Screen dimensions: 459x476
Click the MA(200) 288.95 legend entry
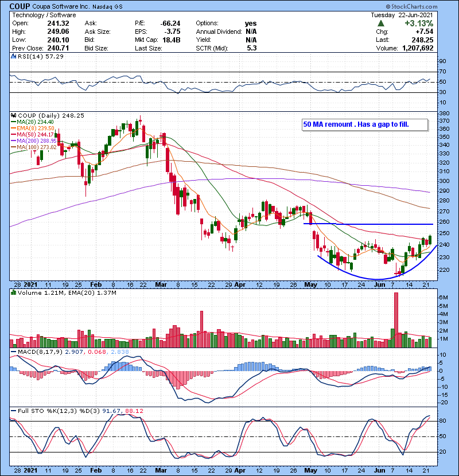pyautogui.click(x=34, y=141)
